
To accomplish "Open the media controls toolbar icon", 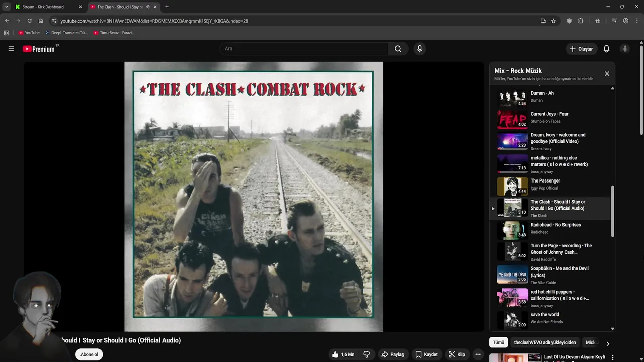I will coord(614,21).
